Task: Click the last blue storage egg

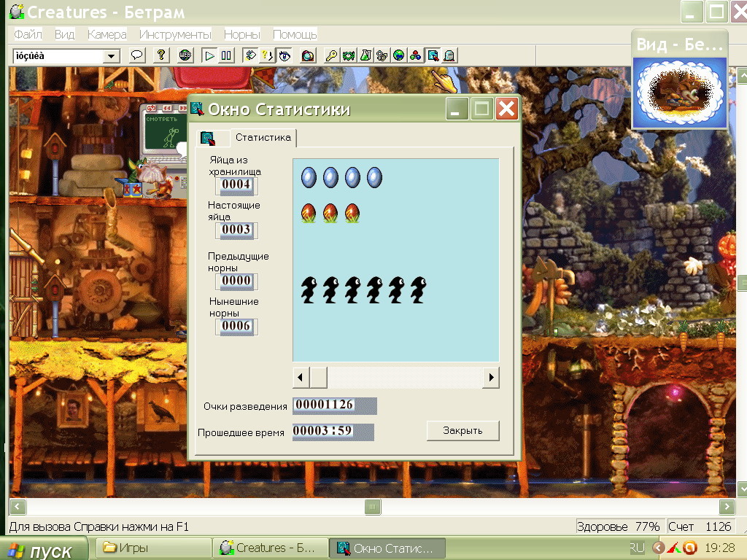Action: 374,178
